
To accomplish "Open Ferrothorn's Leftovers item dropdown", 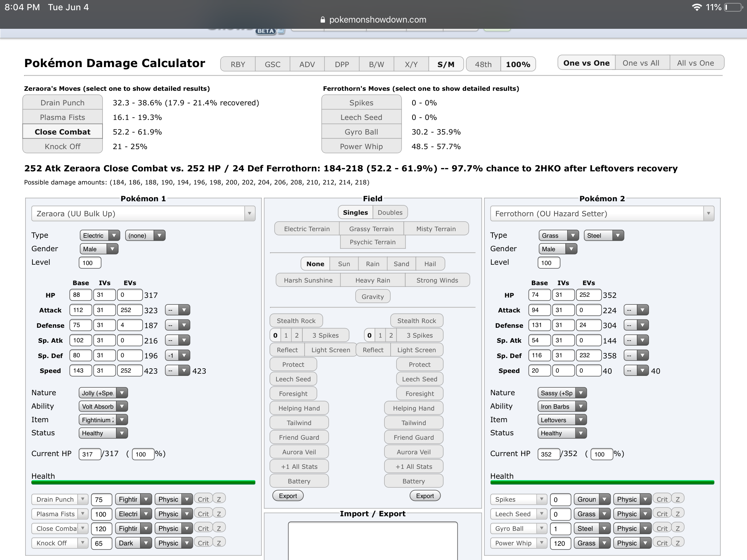I will point(562,420).
